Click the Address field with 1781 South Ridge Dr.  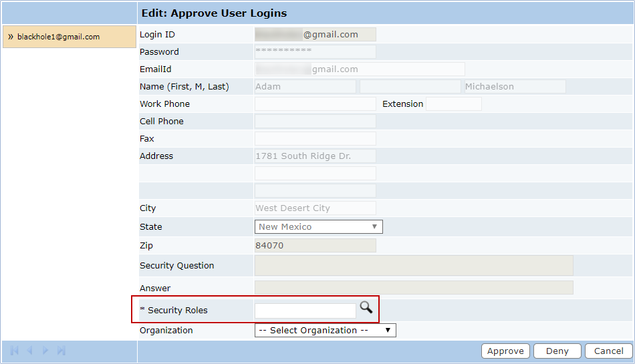(x=315, y=156)
